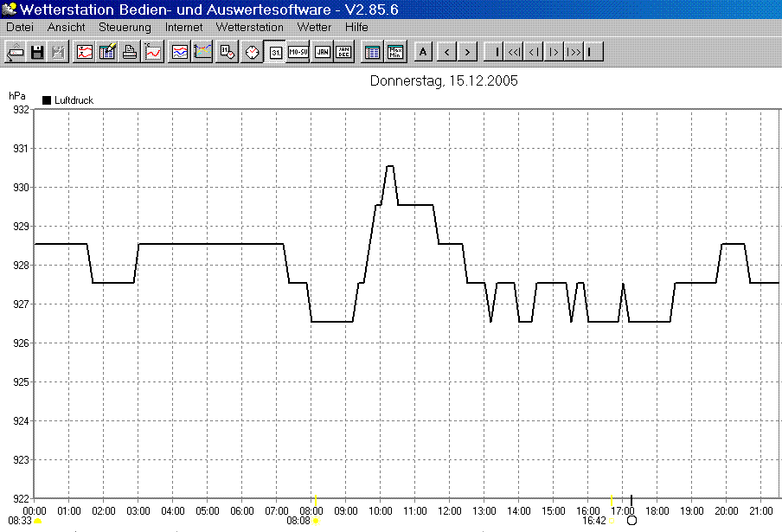This screenshot has height=532, width=782.
Task: Open the data table view icon
Action: click(372, 52)
